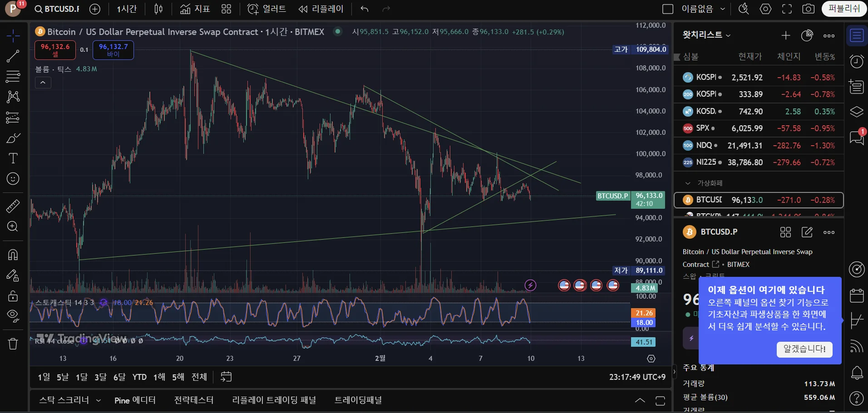This screenshot has height=413, width=868.
Task: Open the notifications bell panel
Action: click(x=857, y=373)
